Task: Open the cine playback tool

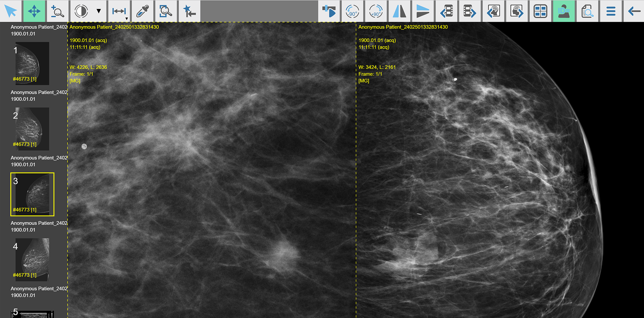Action: coord(329,11)
